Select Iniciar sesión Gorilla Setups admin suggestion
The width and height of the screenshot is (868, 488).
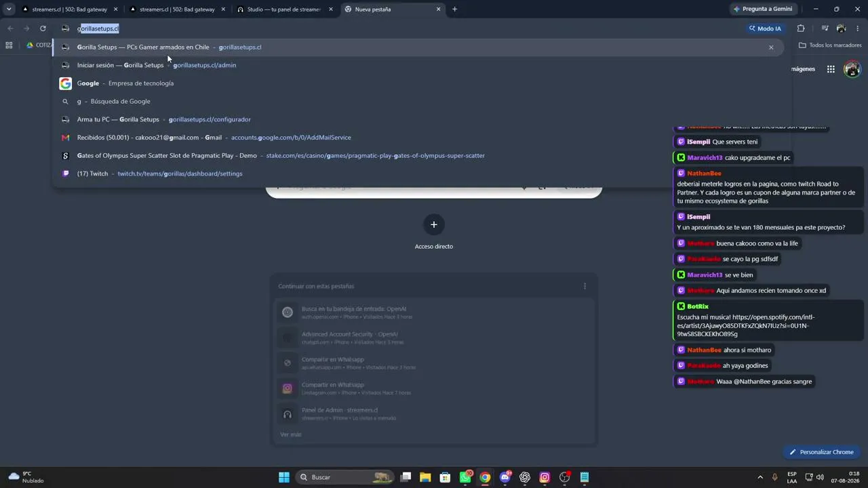(418, 65)
